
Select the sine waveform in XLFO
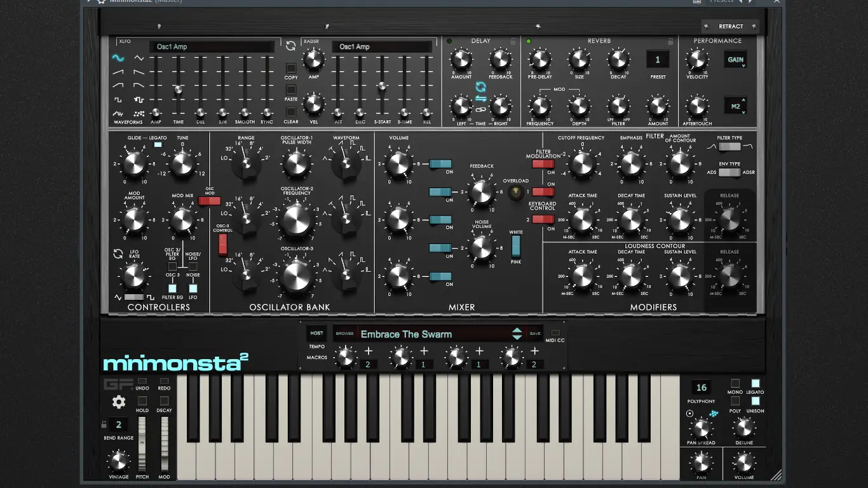coord(118,58)
